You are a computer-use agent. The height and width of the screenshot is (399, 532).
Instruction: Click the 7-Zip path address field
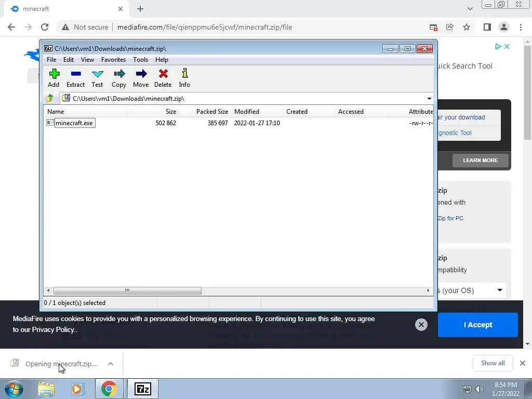coord(247,99)
